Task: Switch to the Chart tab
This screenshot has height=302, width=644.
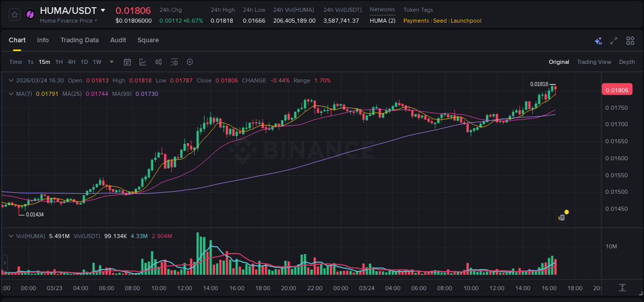Action: [x=17, y=40]
